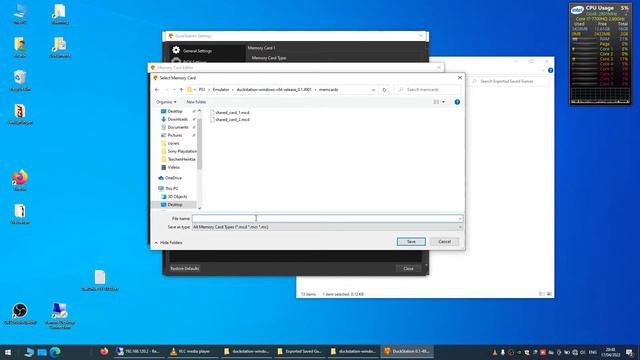The image size is (640, 360).
Task: Click the forward navigation arrow in dialog
Action: click(x=166, y=90)
